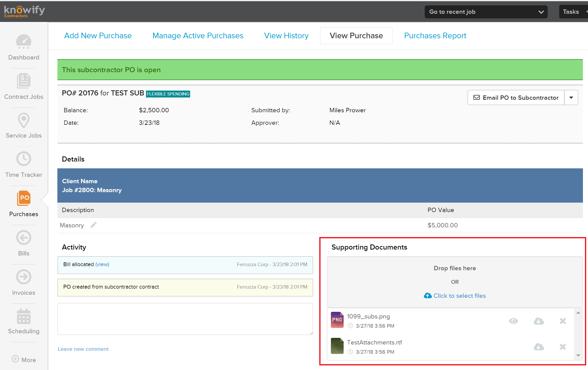This screenshot has width=588, height=370.
Task: Expand the Email PO options arrow
Action: click(571, 97)
